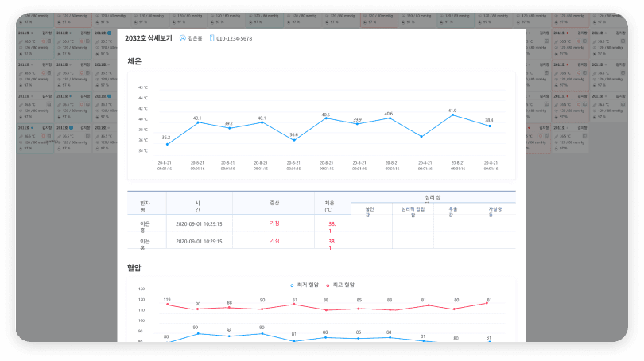Click the 36.2 first point on temperature chart
The height and width of the screenshot is (361, 644).
point(166,144)
